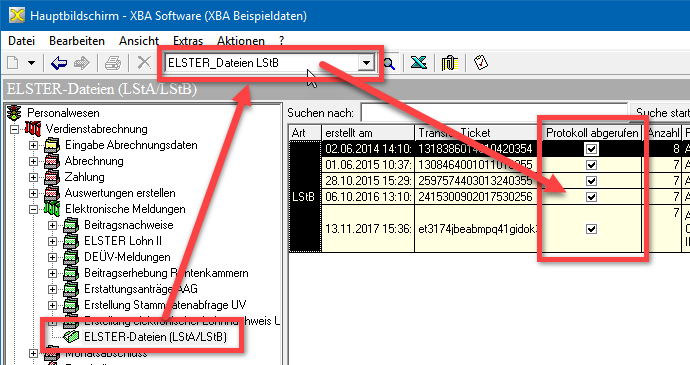
Task: Open the Datei menu
Action: pyautogui.click(x=22, y=41)
